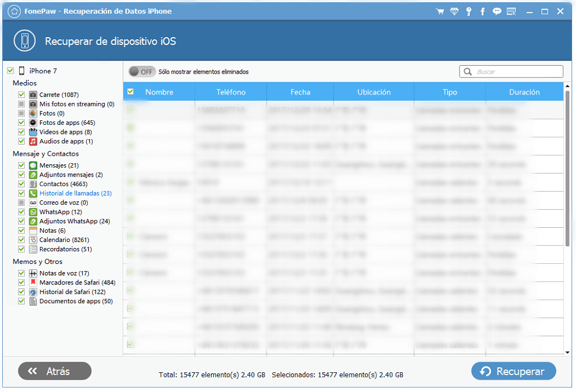Click the Marcadores de Safari bookmark icon

33,282
